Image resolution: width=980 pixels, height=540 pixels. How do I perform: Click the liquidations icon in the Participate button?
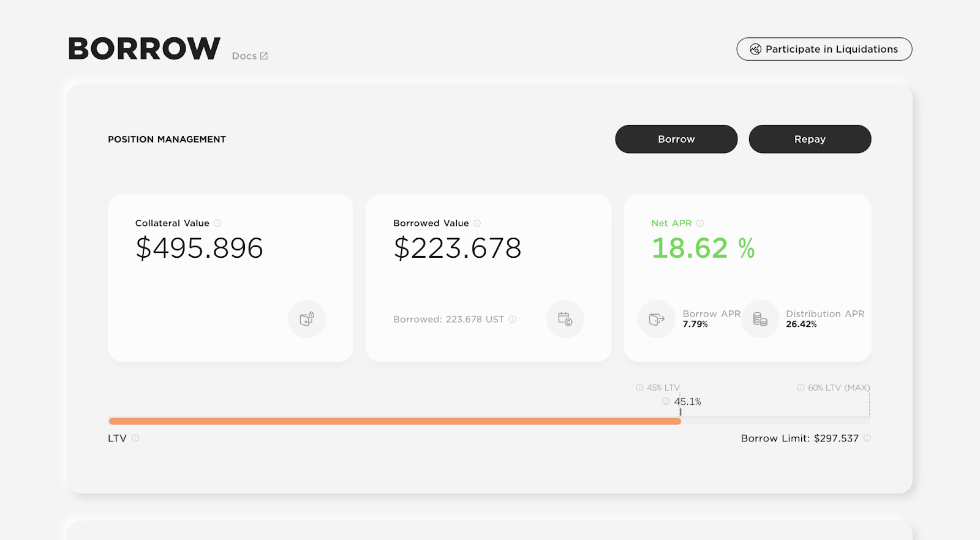[755, 49]
